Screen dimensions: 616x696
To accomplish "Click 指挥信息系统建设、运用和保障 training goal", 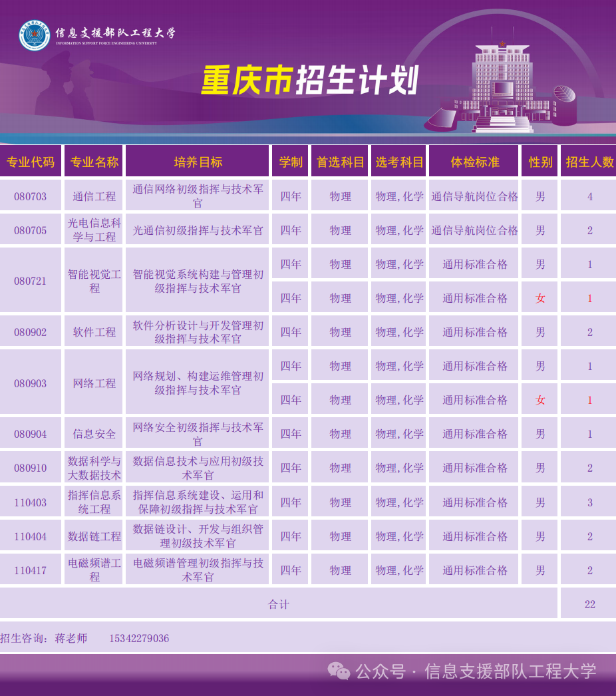I will pyautogui.click(x=198, y=502).
